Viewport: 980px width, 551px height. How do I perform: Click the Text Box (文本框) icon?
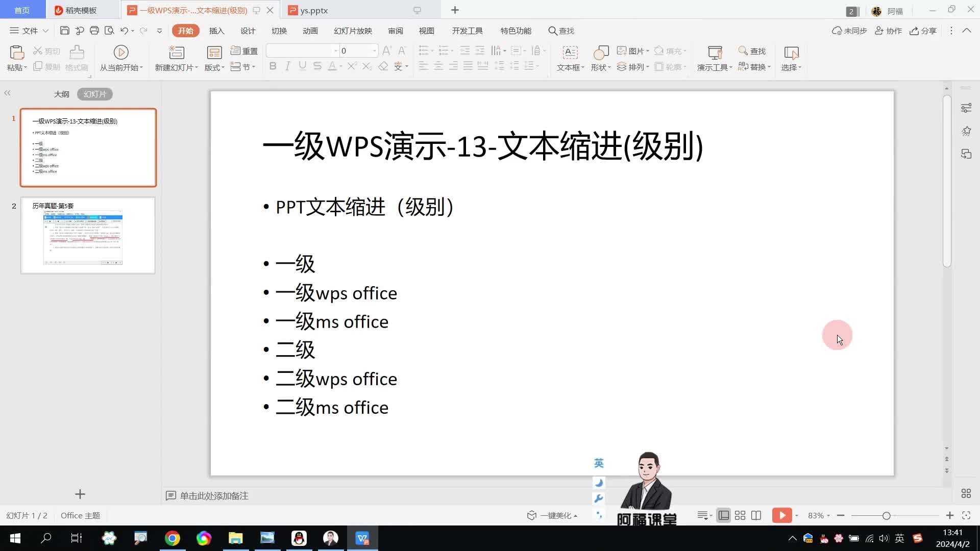pos(570,52)
